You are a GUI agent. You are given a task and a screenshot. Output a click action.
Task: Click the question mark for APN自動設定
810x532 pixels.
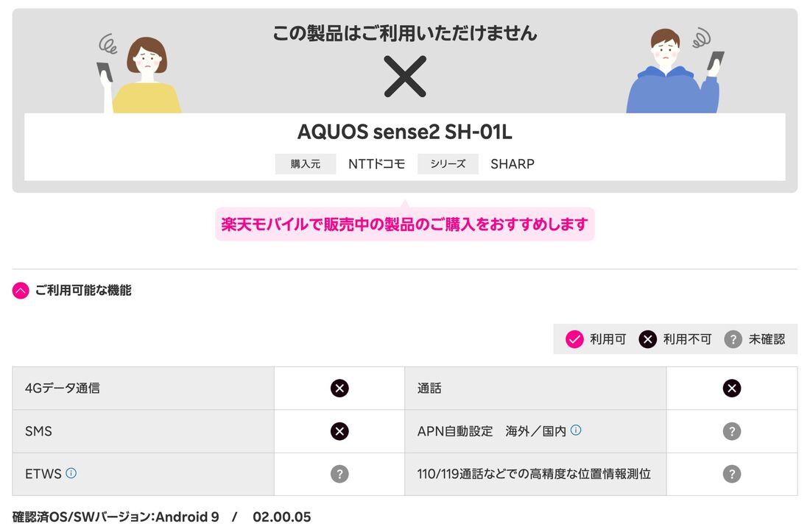[x=731, y=430]
